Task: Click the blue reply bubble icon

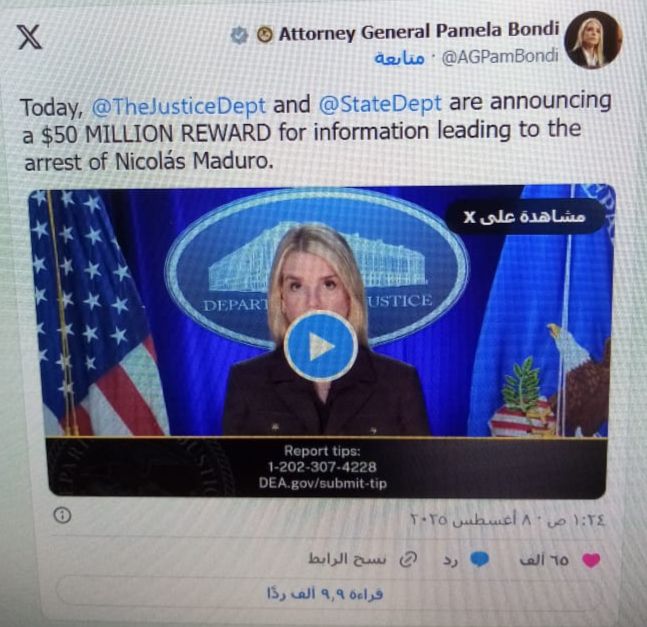Action: pos(479,560)
